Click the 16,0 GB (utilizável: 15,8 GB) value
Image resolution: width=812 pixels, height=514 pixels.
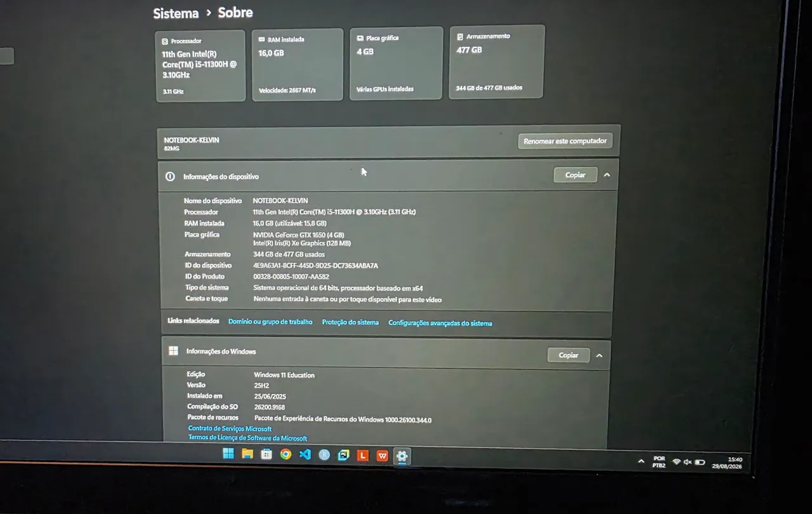pyautogui.click(x=290, y=223)
